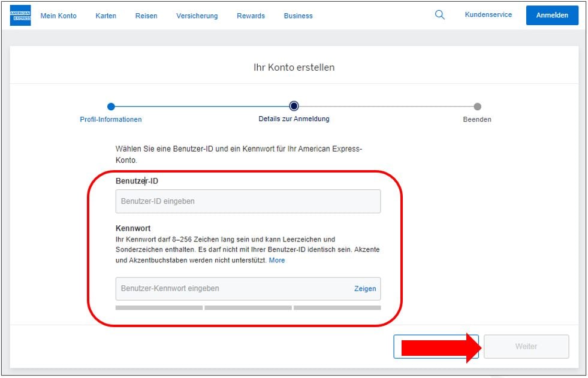This screenshot has width=588, height=378.
Task: Open the Versicherung menu item
Action: (x=197, y=16)
